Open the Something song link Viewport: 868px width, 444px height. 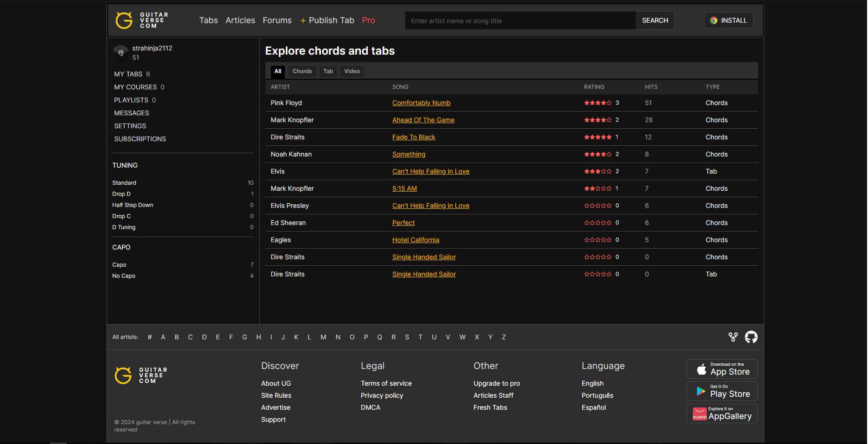[409, 154]
